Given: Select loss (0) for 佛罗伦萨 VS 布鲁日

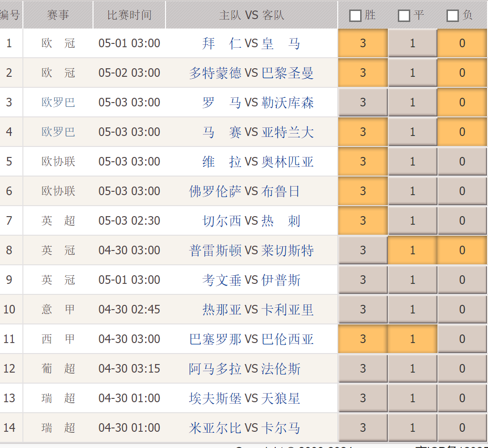Looking at the screenshot, I should tap(462, 191).
